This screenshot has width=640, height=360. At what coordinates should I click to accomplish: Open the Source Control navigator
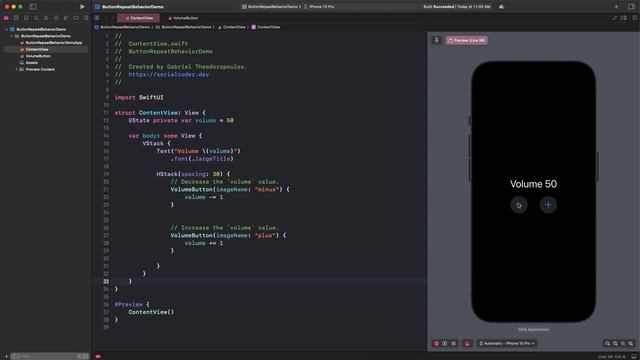pyautogui.click(x=16, y=18)
